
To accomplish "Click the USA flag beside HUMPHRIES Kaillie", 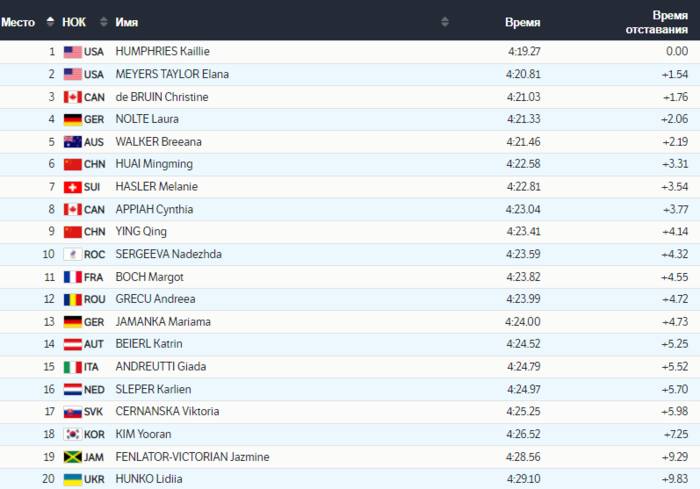I will pyautogui.click(x=72, y=52).
